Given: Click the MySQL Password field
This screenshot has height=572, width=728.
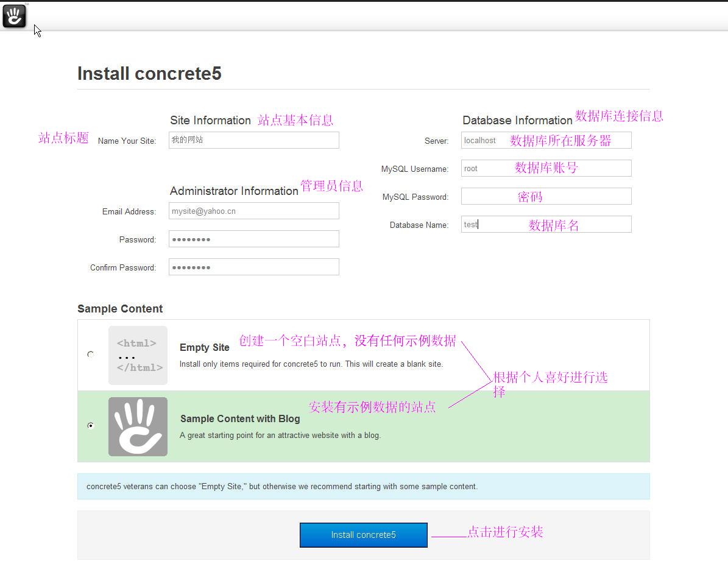Looking at the screenshot, I should tap(546, 196).
